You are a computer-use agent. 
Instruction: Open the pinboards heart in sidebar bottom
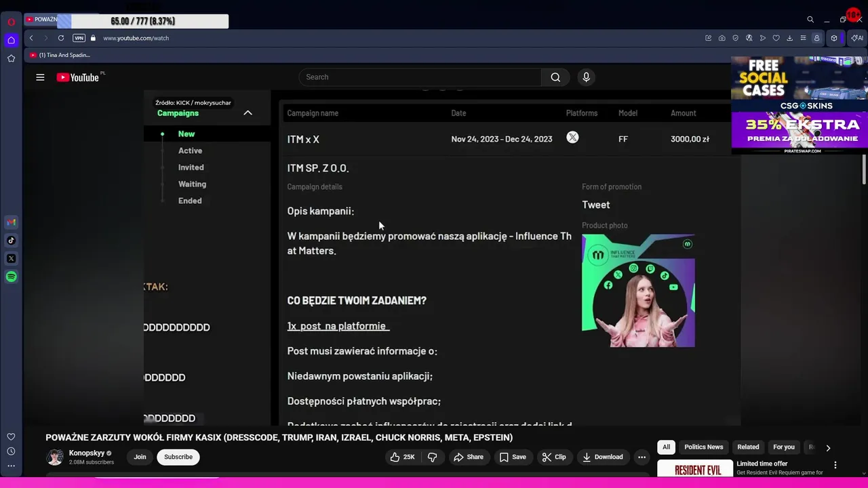pyautogui.click(x=11, y=437)
